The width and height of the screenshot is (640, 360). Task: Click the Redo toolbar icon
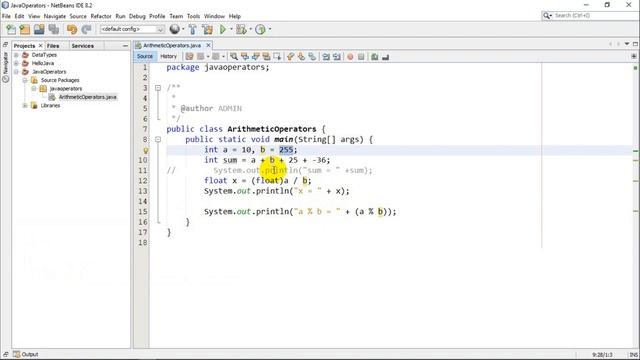[86, 29]
